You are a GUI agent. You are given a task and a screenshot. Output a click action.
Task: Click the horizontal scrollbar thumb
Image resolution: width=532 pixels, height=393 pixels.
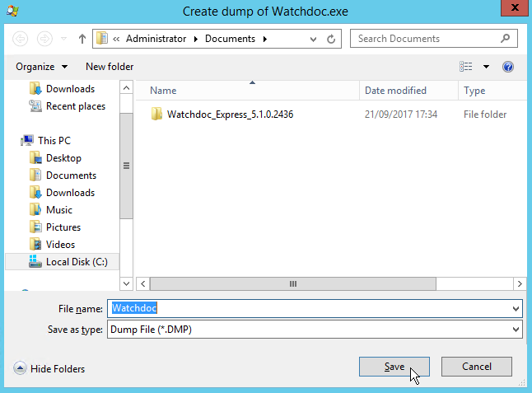click(x=293, y=283)
